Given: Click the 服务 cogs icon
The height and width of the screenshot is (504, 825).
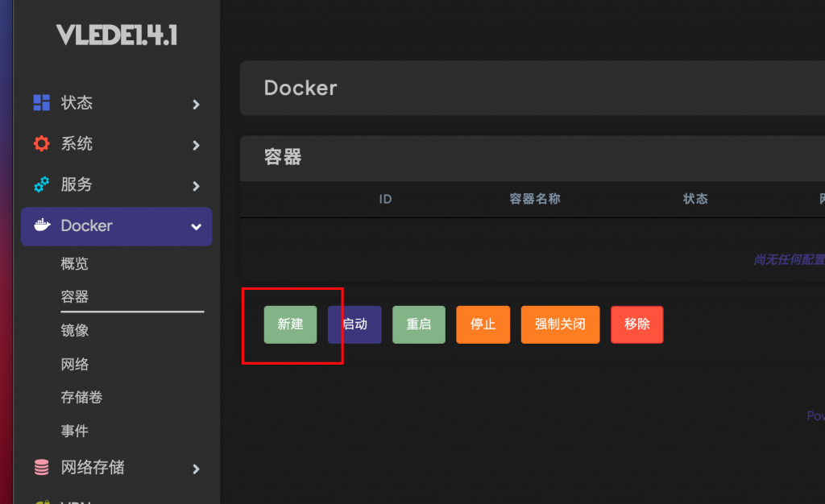Looking at the screenshot, I should coord(41,185).
